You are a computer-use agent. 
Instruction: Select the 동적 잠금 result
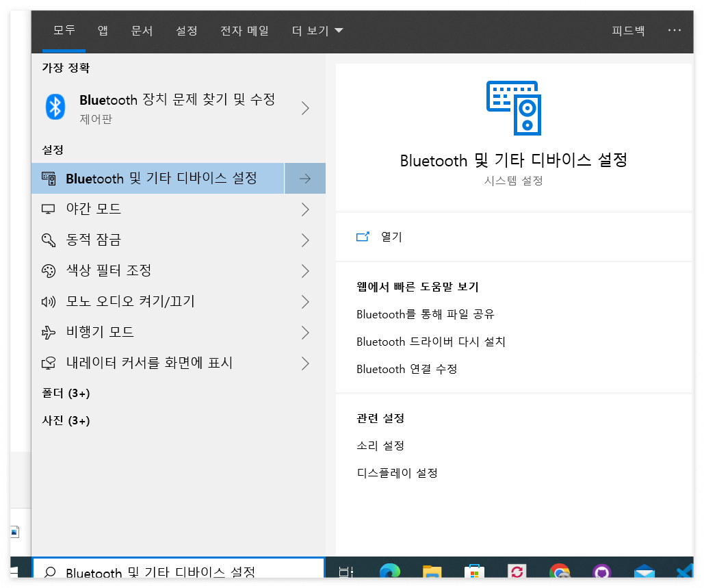[x=157, y=240]
